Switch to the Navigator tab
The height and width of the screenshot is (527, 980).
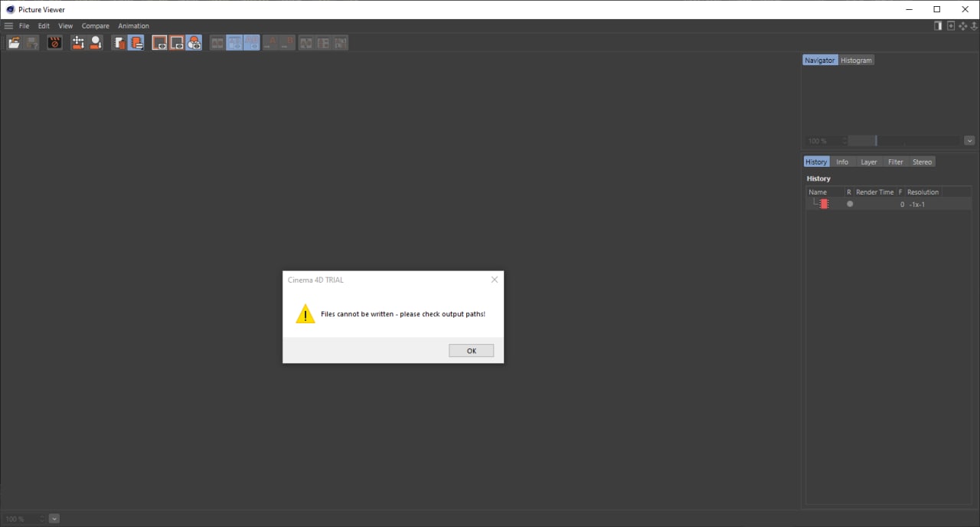click(x=819, y=61)
